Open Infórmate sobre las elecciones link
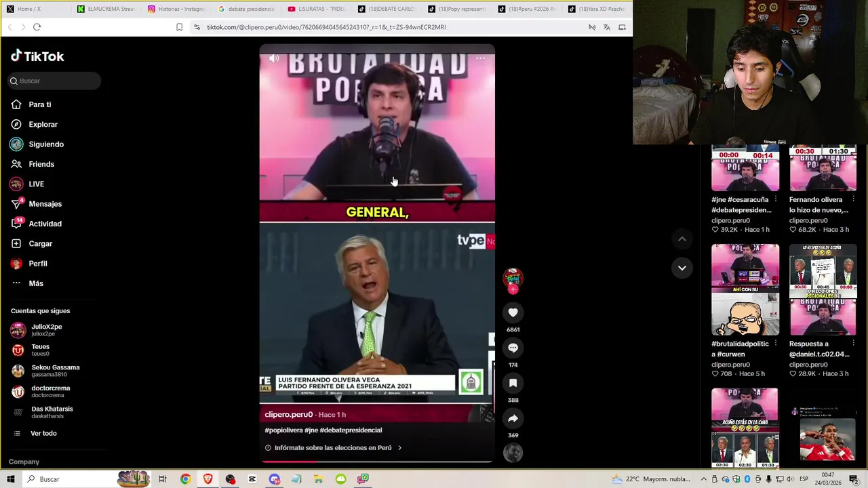 tap(333, 447)
